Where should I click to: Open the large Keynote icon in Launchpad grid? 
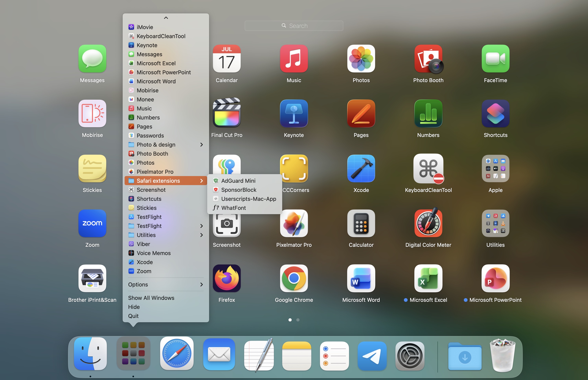294,114
